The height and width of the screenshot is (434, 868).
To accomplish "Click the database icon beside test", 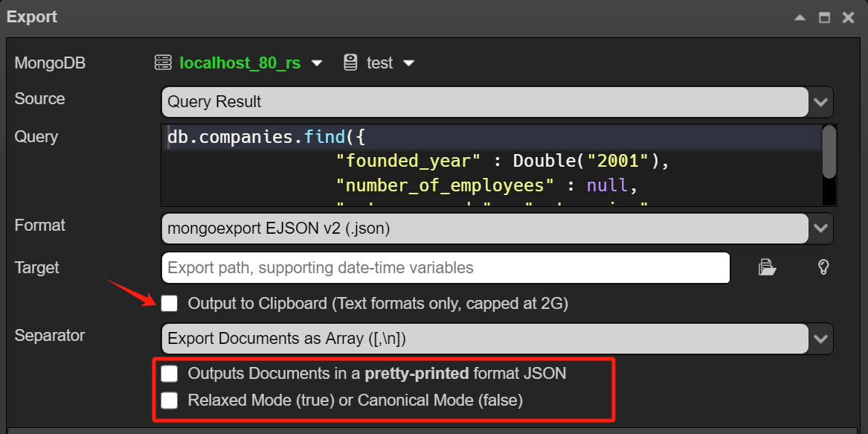I will (350, 63).
